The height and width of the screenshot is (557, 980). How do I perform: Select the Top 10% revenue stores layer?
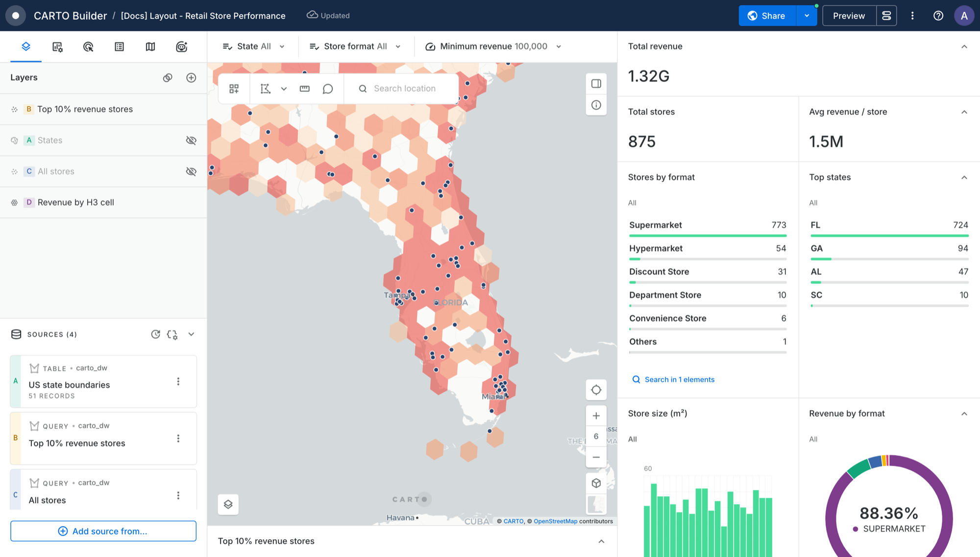click(103, 109)
